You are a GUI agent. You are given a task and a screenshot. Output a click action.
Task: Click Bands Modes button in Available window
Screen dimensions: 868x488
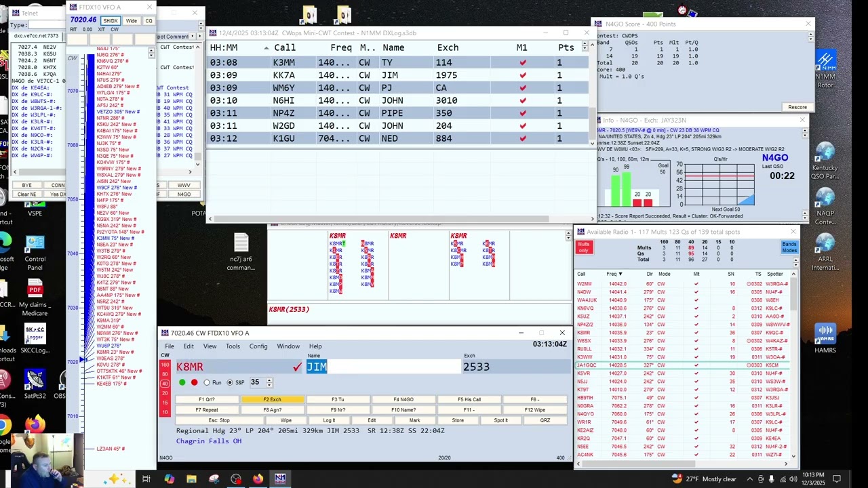(x=789, y=247)
